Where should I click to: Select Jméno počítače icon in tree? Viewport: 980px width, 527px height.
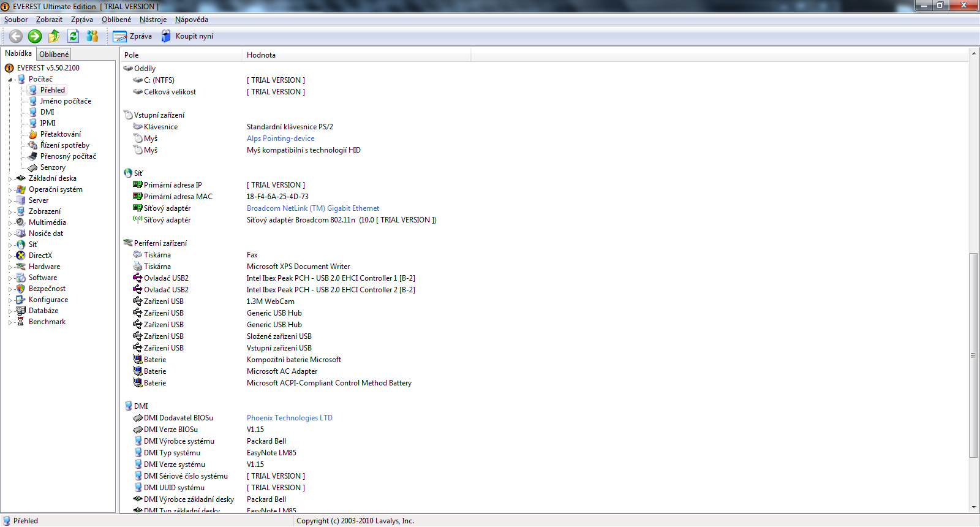(x=33, y=101)
